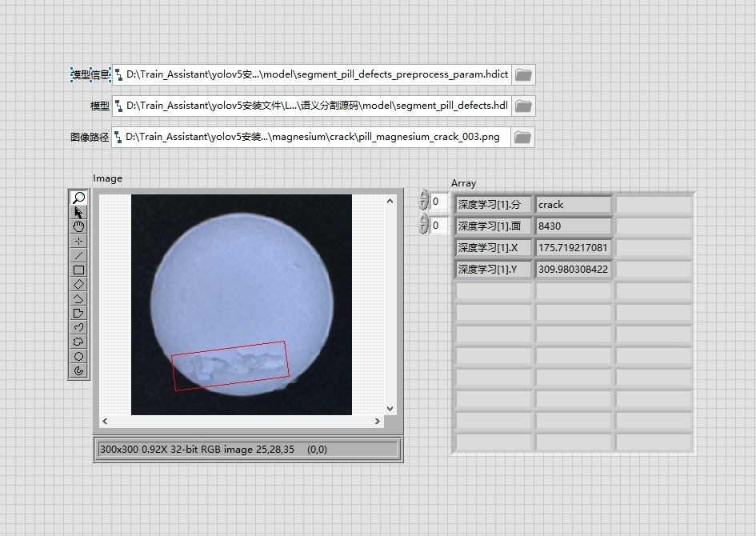Increment the top array index stepper
The image size is (756, 536).
click(423, 195)
